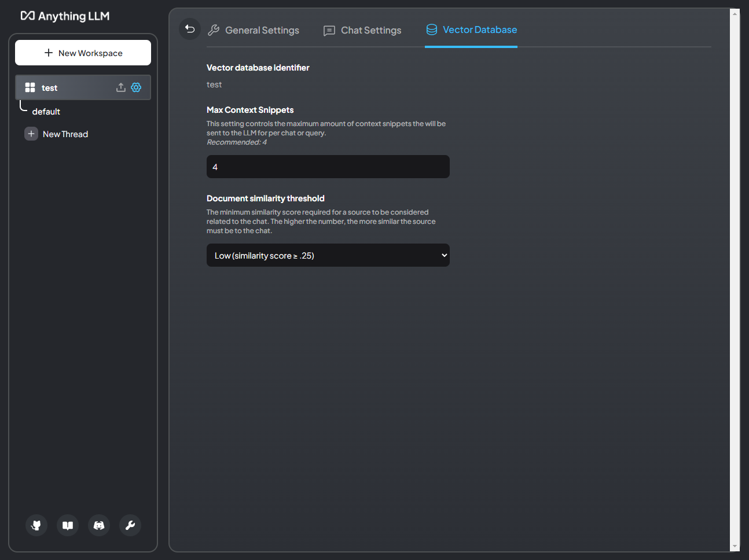The width and height of the screenshot is (749, 560).
Task: Click the 'Max Context Snippets' label
Action: 250,110
